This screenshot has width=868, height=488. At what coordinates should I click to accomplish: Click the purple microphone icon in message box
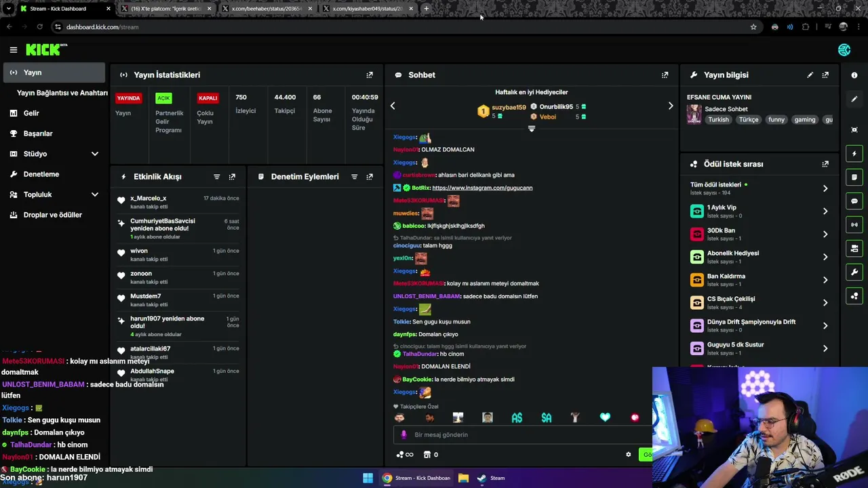[404, 434]
